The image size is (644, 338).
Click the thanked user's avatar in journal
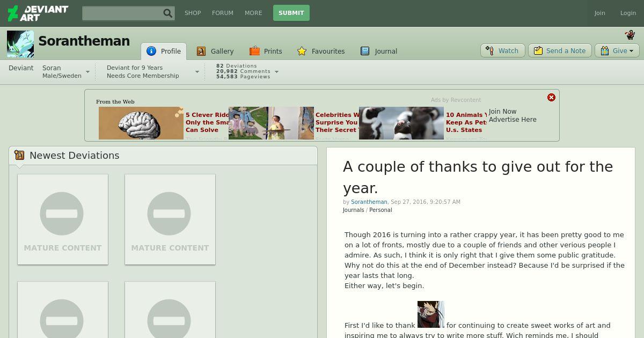(x=430, y=314)
